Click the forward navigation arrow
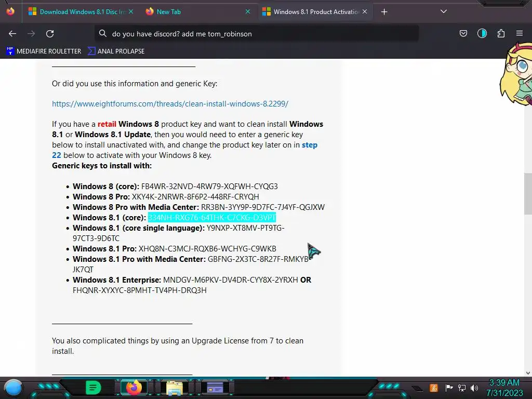The height and width of the screenshot is (399, 532). [31, 34]
